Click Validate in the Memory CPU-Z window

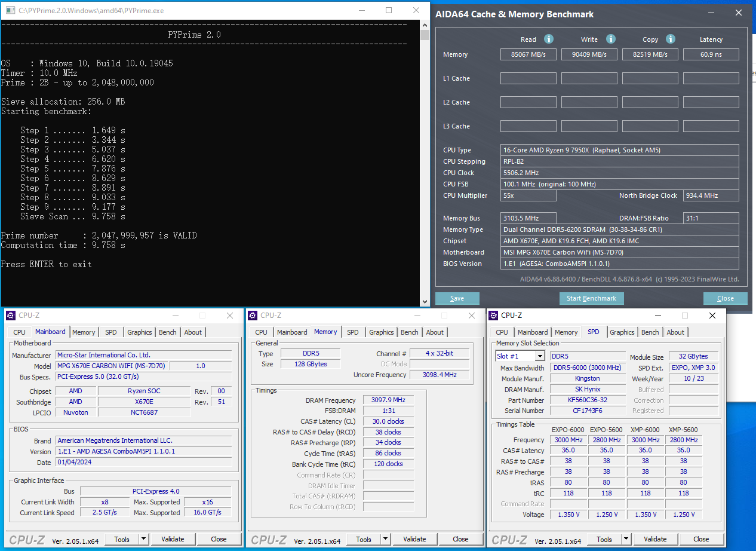[414, 539]
